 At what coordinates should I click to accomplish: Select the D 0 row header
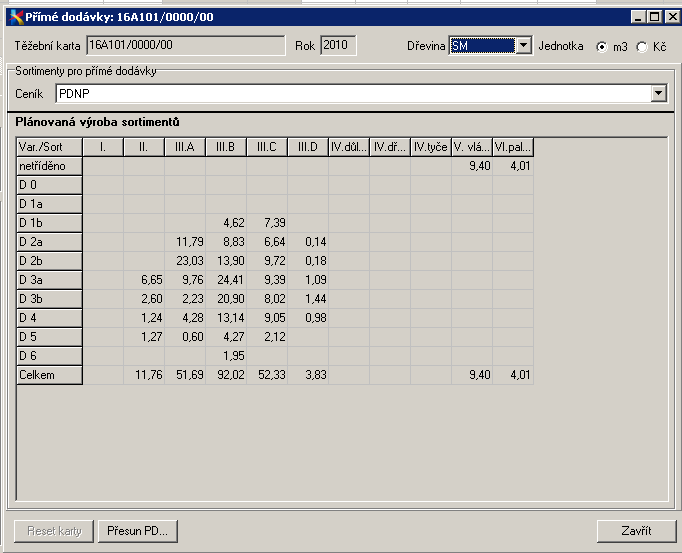[49, 185]
